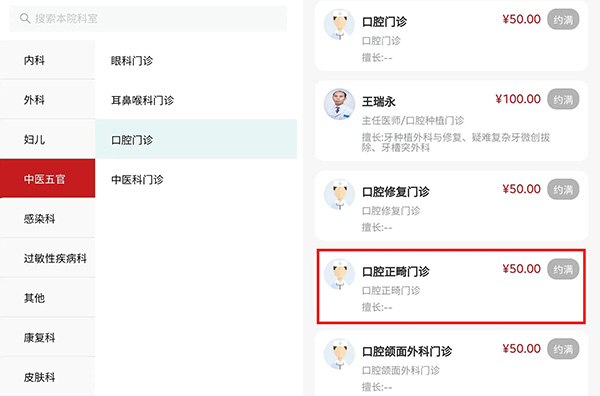
Task: Click 口腔正畸门诊 avatar icon
Action: [x=339, y=274]
